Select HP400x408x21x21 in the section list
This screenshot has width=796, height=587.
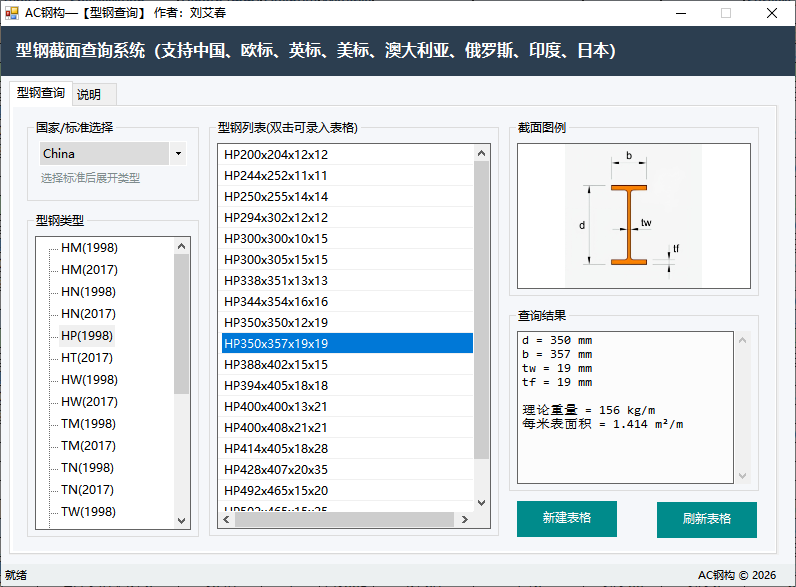[x=347, y=428]
